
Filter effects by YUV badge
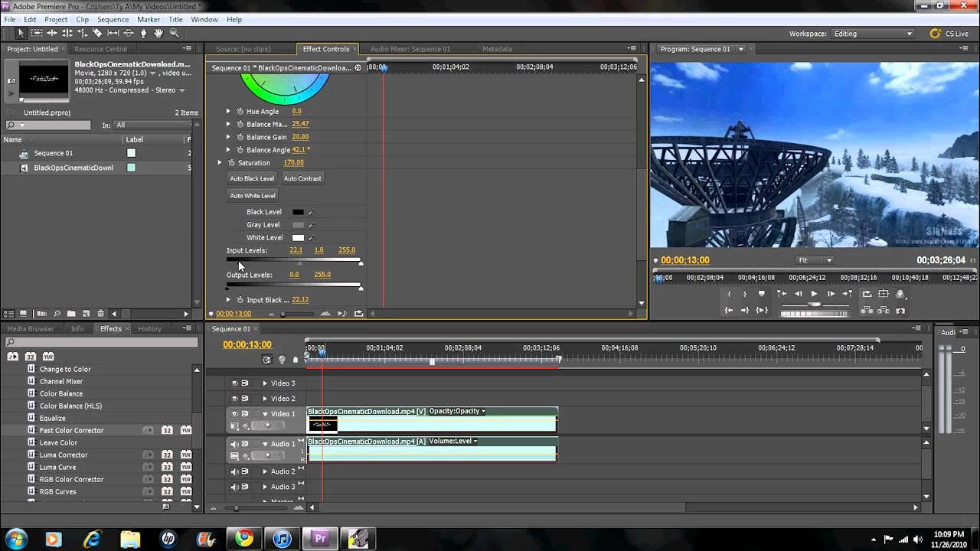[48, 356]
